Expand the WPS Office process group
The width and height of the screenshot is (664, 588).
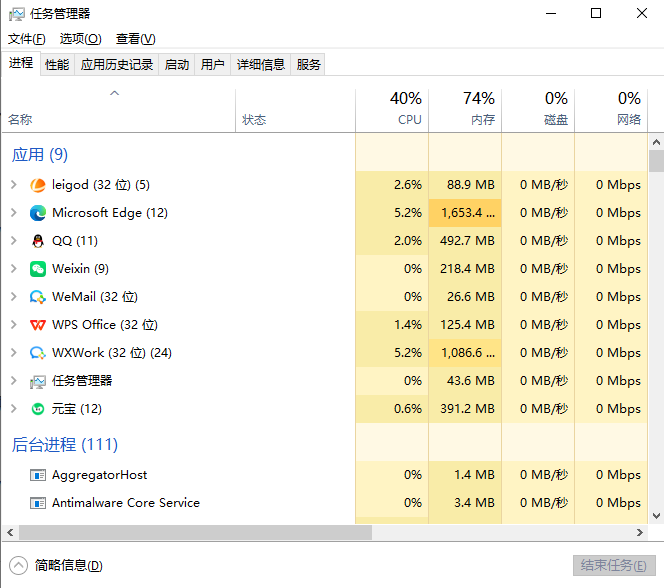point(14,324)
